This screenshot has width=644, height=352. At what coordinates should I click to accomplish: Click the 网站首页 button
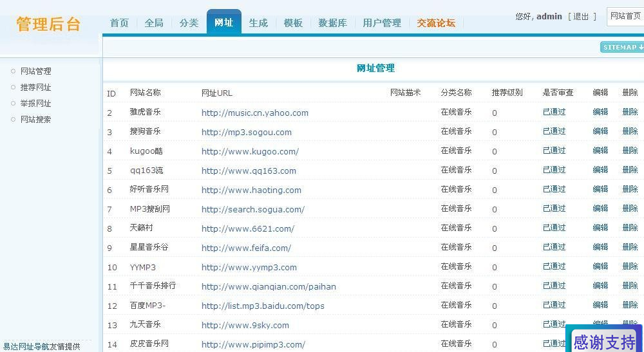pos(625,17)
